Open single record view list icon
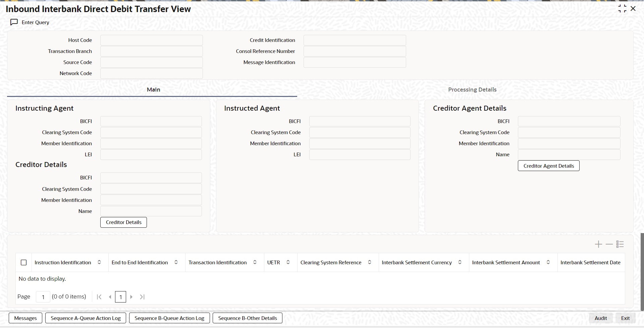 (x=620, y=244)
